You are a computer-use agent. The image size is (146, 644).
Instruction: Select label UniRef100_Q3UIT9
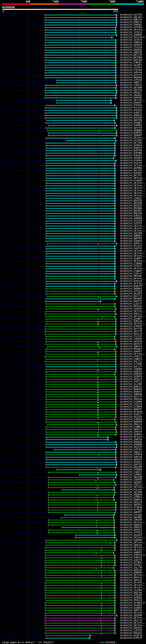[x=131, y=560]
